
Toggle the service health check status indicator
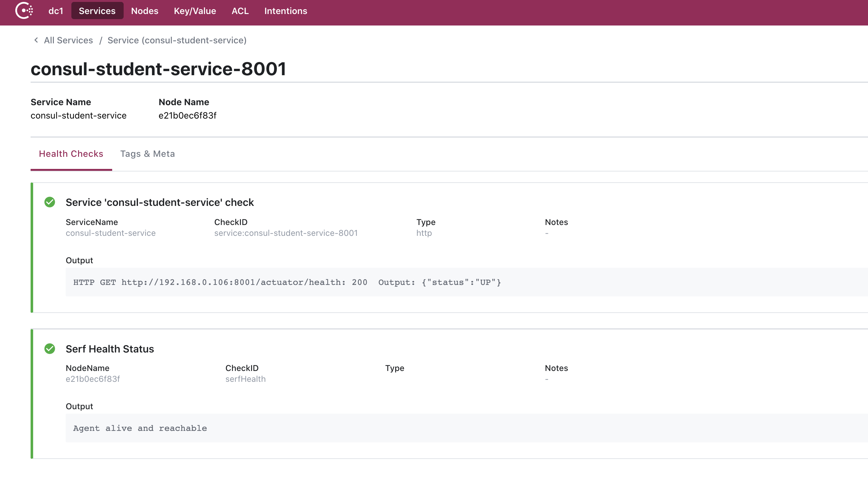(50, 202)
